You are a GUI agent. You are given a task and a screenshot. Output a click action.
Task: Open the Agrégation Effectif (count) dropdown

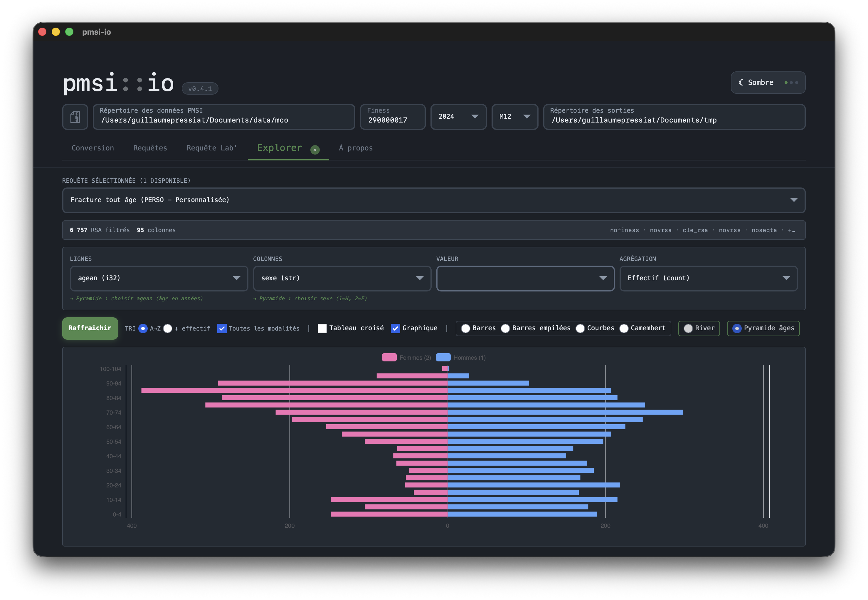[x=708, y=278]
